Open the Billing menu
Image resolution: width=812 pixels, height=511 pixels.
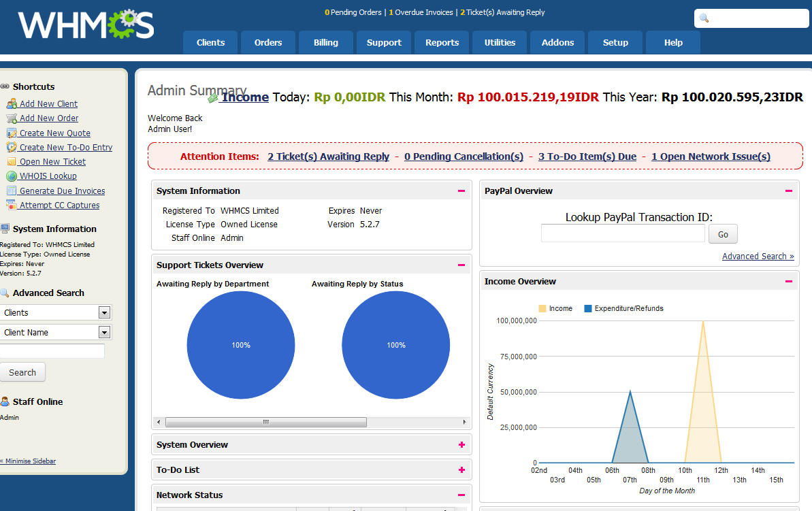pyautogui.click(x=326, y=43)
